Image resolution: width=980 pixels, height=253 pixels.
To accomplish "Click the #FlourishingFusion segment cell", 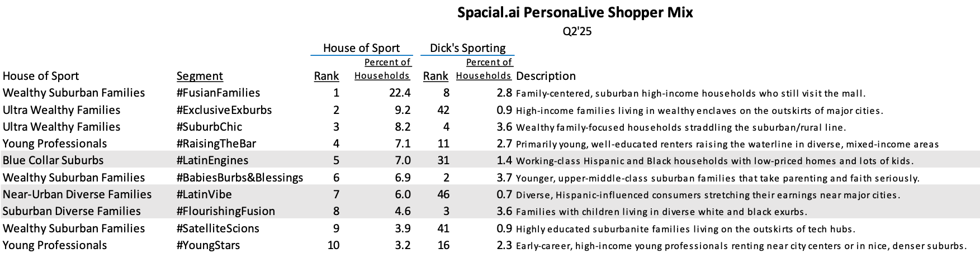I will (x=226, y=211).
